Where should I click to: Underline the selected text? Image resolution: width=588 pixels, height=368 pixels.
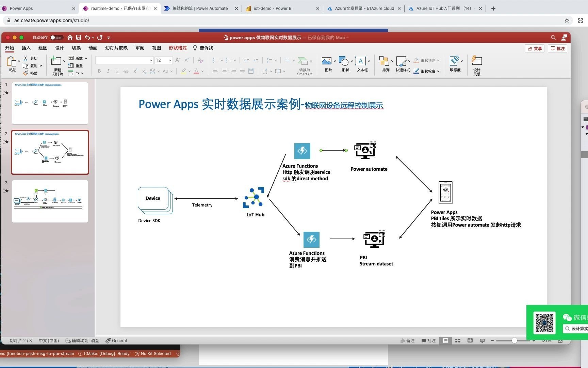tap(117, 71)
